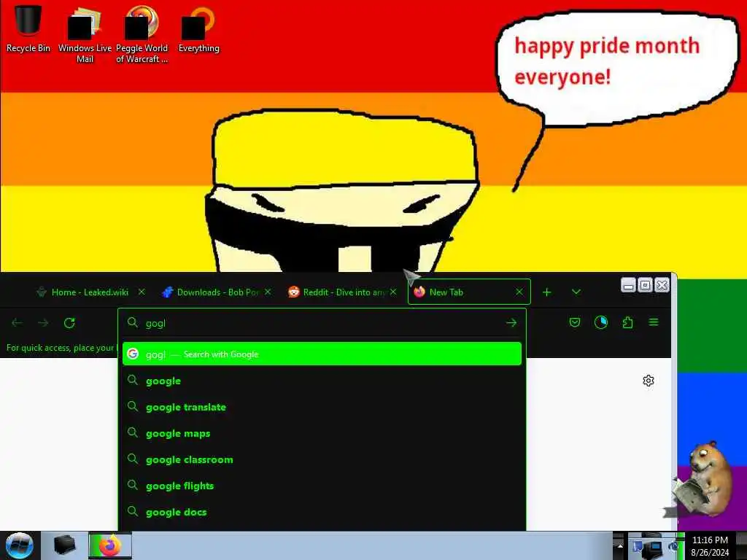The image size is (747, 560).
Task: Click the Google logo in first suggestion
Action: click(x=133, y=354)
